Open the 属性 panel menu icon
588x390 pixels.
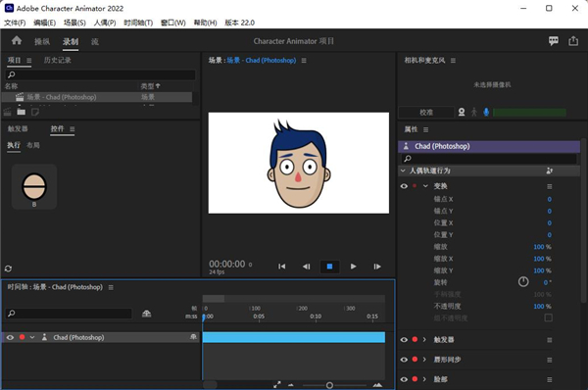[425, 129]
